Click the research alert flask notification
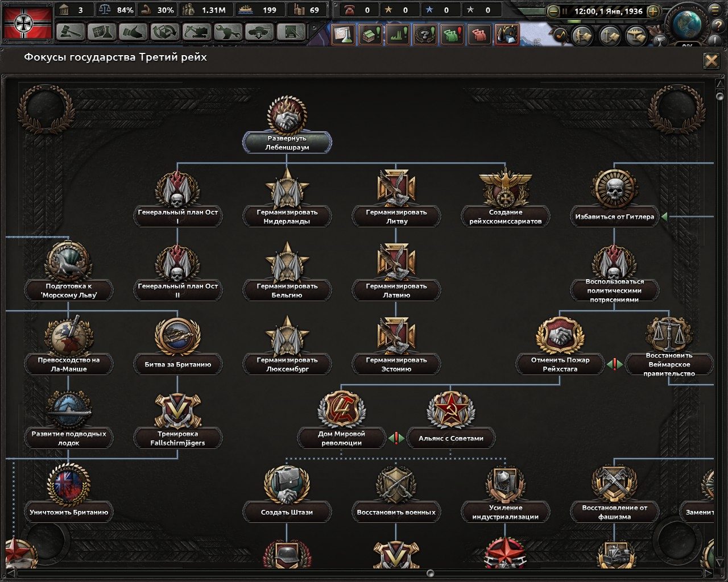 (x=342, y=34)
